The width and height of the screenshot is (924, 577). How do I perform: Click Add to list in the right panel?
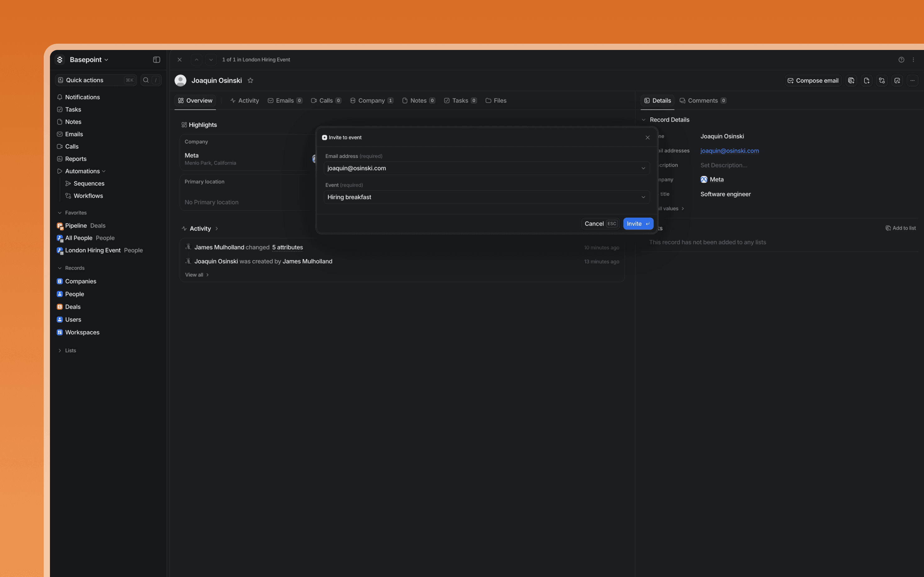coord(900,228)
